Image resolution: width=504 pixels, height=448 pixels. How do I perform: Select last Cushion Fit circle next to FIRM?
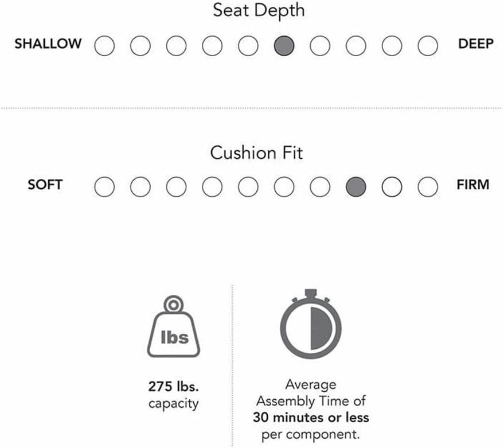pyautogui.click(x=428, y=186)
